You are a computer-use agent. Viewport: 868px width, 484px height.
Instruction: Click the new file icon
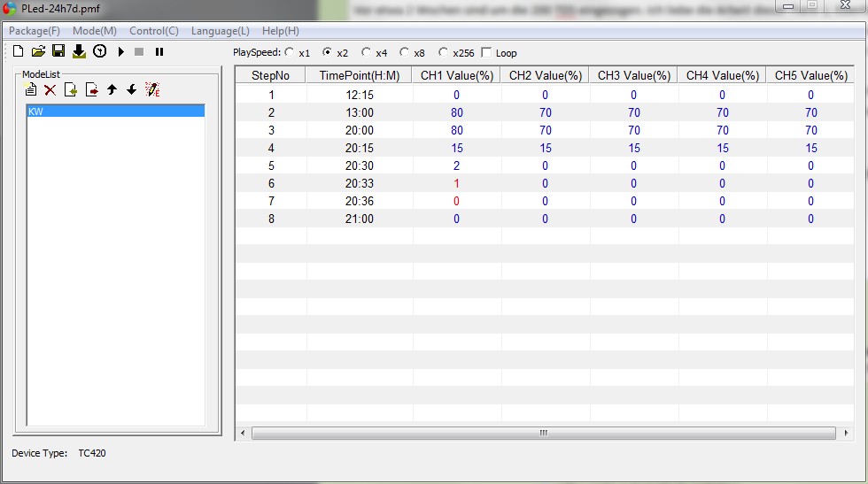18,52
